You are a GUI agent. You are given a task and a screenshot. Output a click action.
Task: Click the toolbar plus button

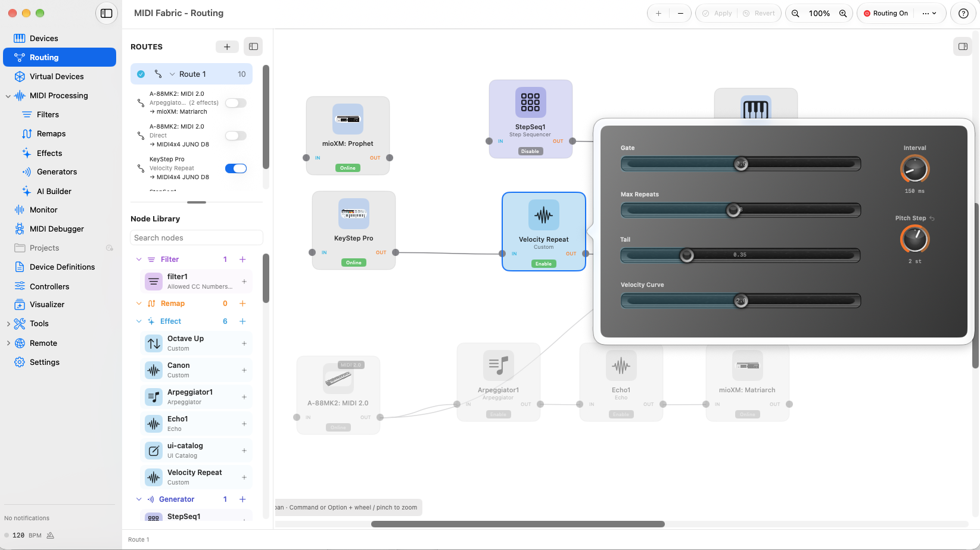tap(658, 13)
